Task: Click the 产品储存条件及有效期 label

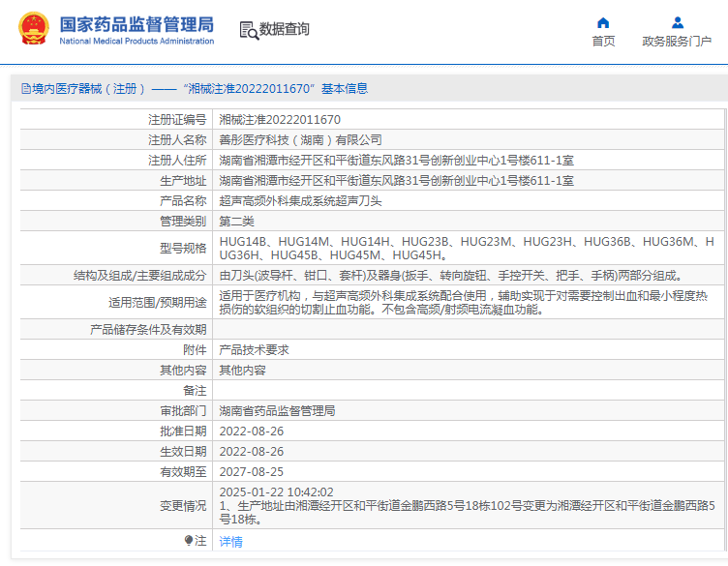Action: (x=148, y=329)
